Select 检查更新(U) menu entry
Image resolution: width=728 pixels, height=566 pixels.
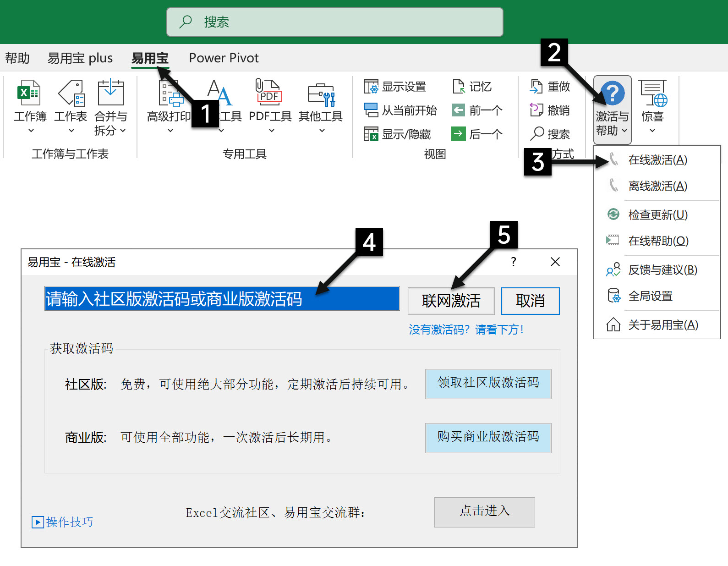pos(657,214)
